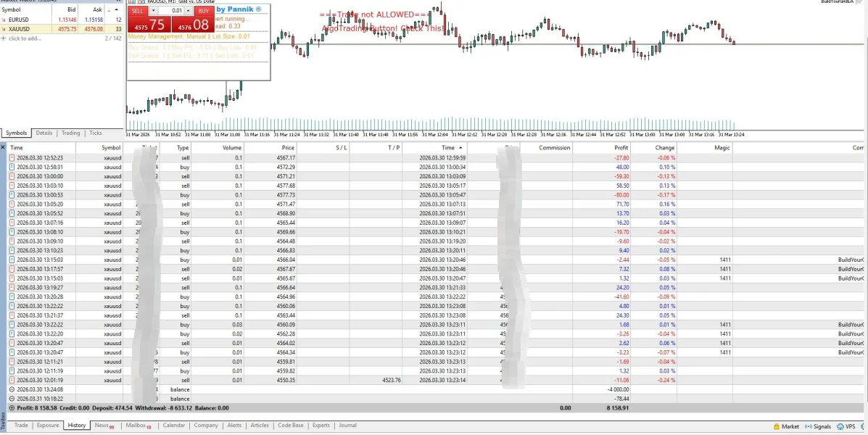Click the balance amount -4 000.00
868x435 pixels.
[x=617, y=389]
